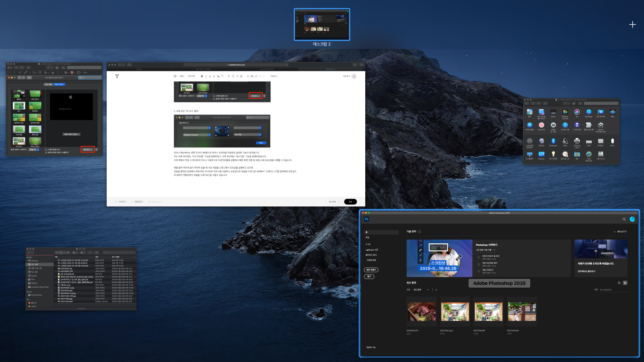Check the 시계와 함께 보기 checkbox in screen saver window
Viewport: 644px width, 362px height.
tap(46, 149)
